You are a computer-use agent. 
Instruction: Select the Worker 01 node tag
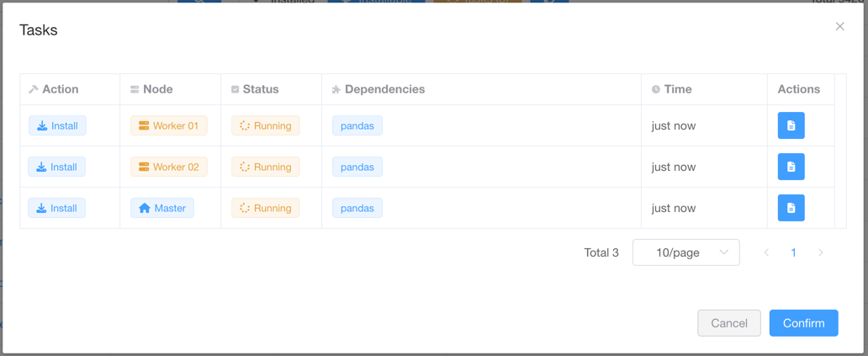tap(169, 125)
